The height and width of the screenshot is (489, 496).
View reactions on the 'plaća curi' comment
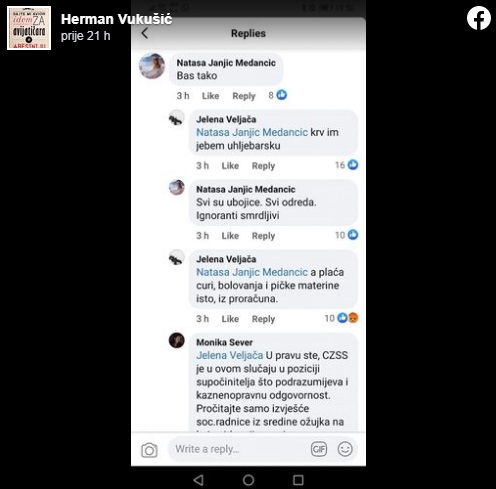point(347,318)
